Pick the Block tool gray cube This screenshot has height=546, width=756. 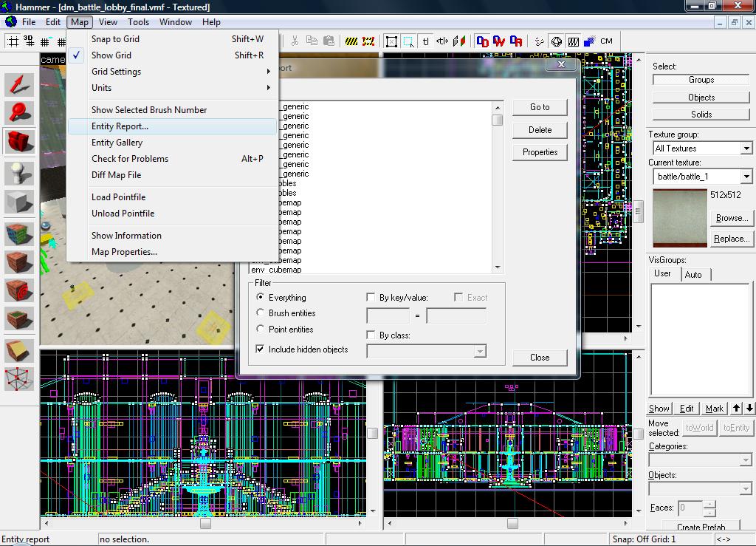click(19, 201)
